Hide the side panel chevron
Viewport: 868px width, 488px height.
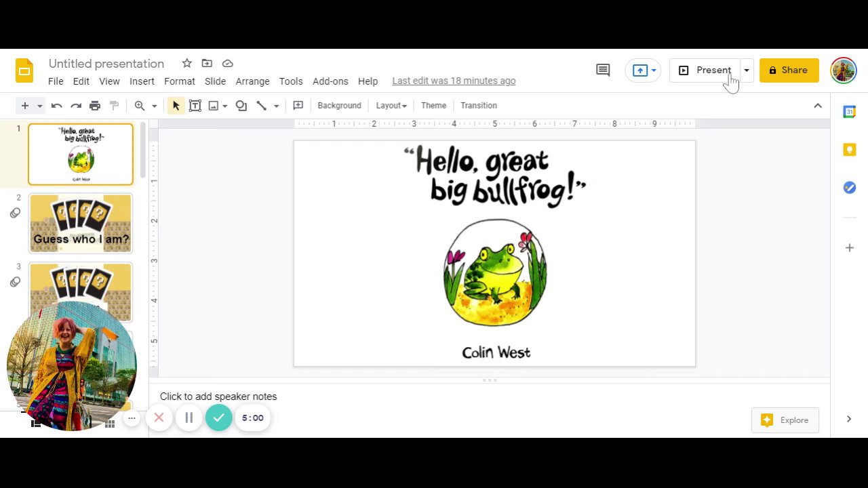pyautogui.click(x=849, y=419)
